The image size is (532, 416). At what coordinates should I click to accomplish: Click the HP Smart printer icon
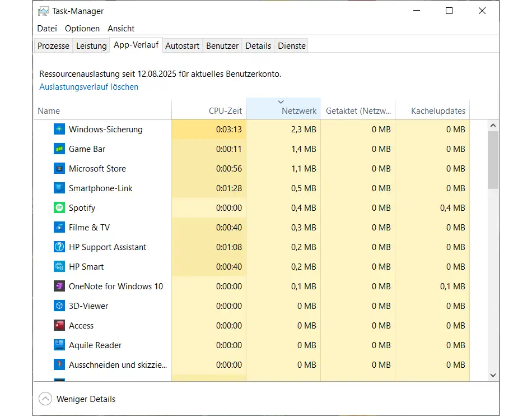59,267
